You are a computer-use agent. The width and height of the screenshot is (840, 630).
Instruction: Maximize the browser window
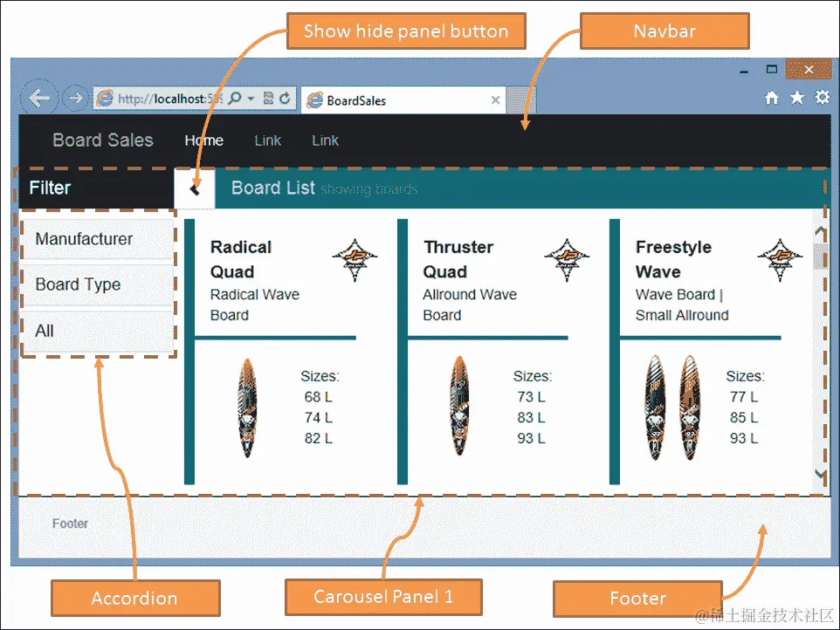tap(771, 69)
